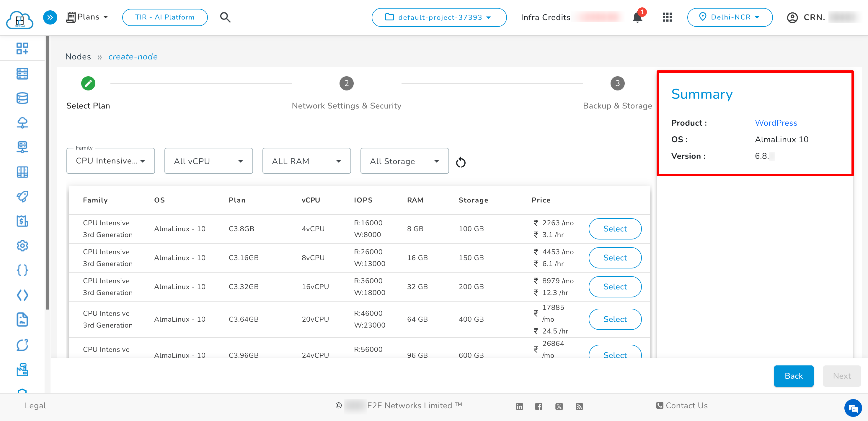Click the LinkedIn footer icon

(519, 407)
